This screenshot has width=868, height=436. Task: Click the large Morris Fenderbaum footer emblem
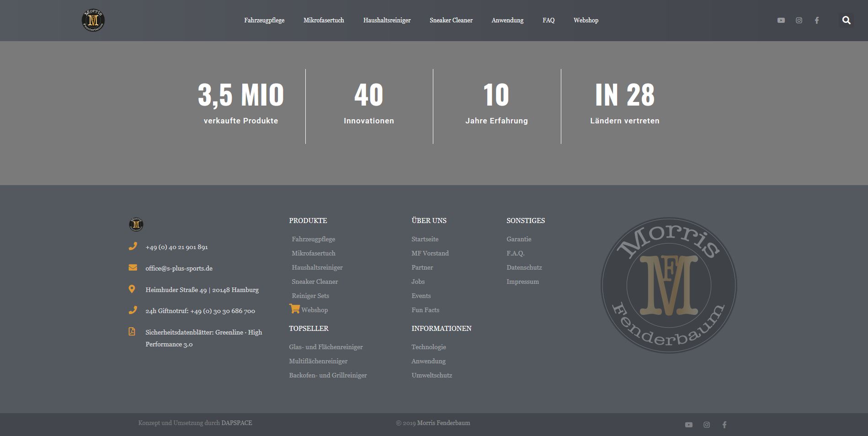coord(668,285)
